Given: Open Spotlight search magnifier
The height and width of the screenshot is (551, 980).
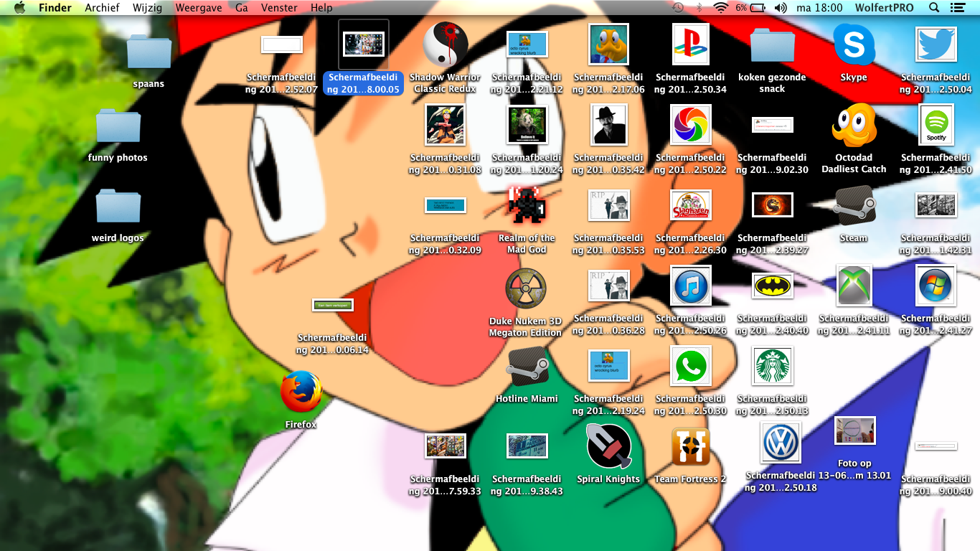Looking at the screenshot, I should click(933, 8).
